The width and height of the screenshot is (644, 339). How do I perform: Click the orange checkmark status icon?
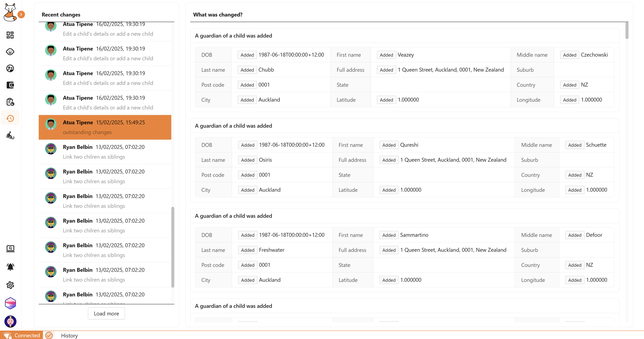pyautogui.click(x=49, y=335)
